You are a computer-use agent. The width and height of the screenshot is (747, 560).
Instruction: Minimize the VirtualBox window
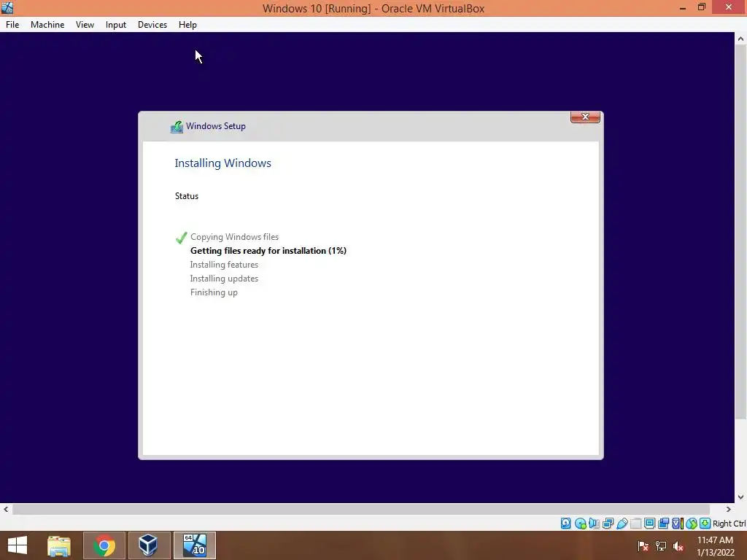click(x=682, y=7)
